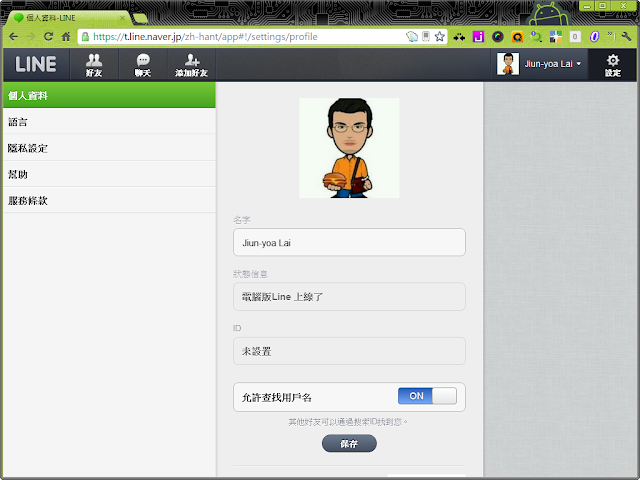Open 幫助 in the sidebar
This screenshot has width=640, height=480.
[109, 174]
